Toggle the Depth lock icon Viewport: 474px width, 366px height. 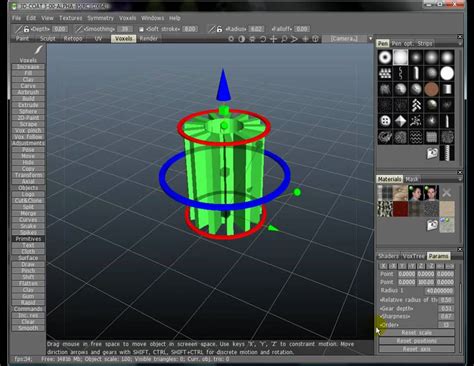pos(26,29)
